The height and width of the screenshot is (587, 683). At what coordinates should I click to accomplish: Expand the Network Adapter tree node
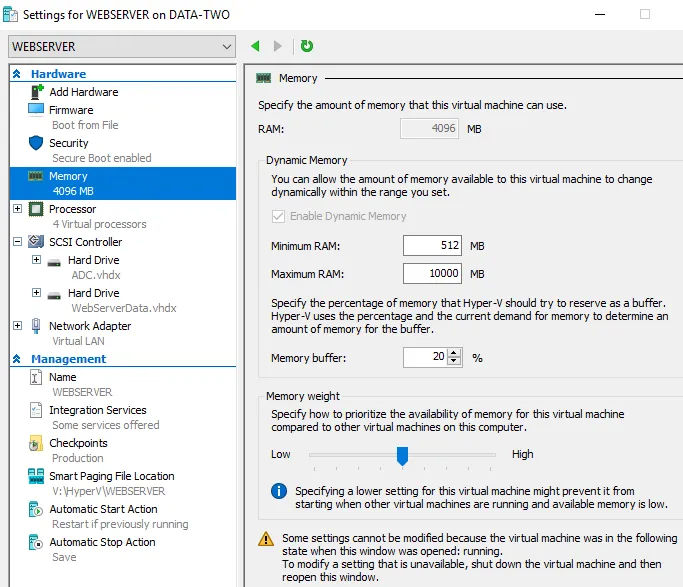click(17, 325)
